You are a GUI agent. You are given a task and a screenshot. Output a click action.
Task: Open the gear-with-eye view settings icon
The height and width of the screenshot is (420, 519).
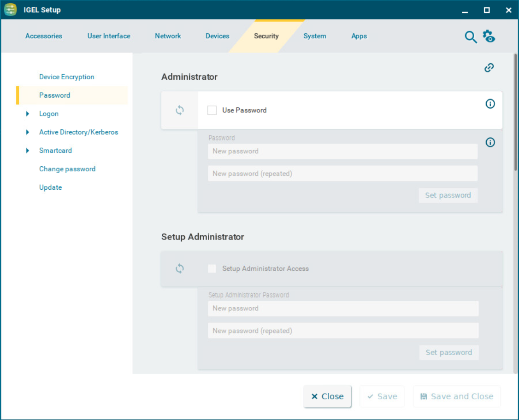(x=489, y=36)
